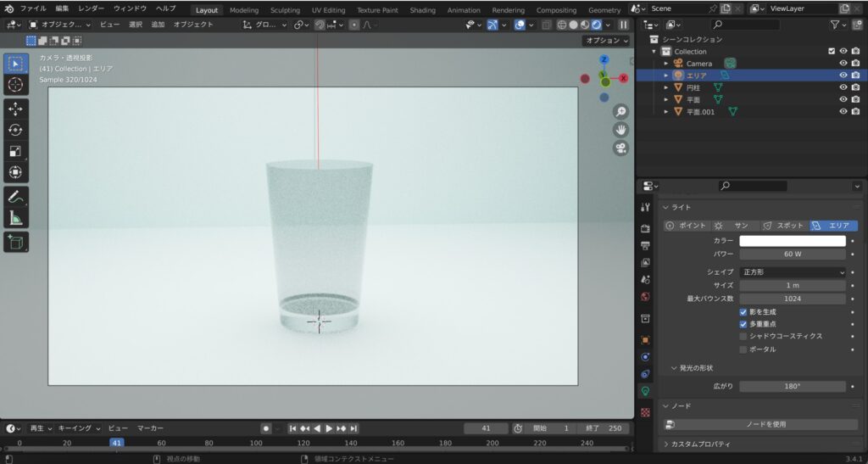868x464 pixels.
Task: Select the Rotate tool in the toolbar
Action: pos(15,130)
